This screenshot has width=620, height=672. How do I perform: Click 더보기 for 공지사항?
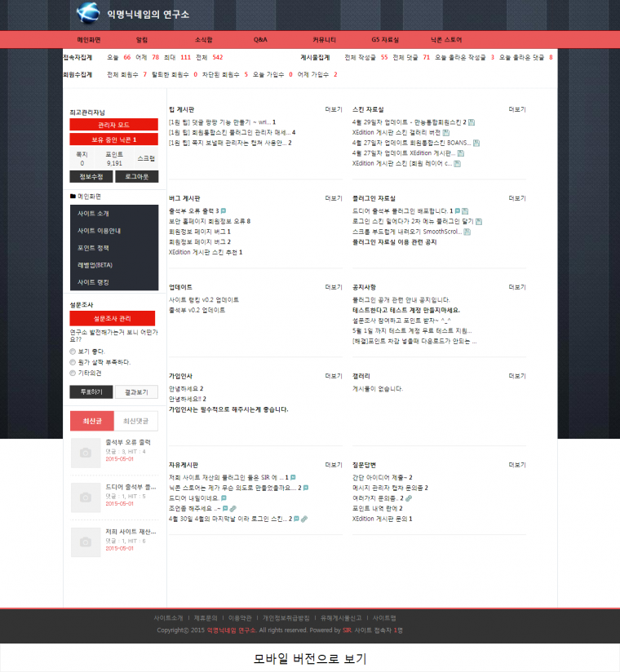pos(517,287)
